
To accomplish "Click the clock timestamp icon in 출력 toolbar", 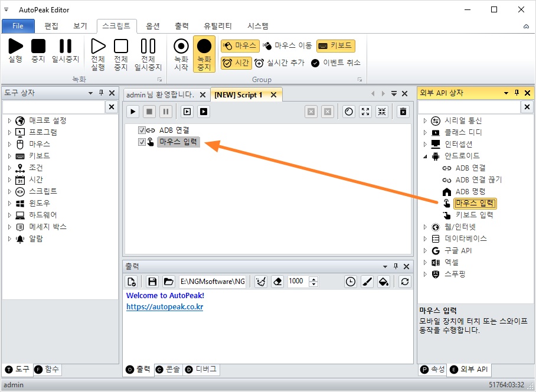I will click(351, 282).
